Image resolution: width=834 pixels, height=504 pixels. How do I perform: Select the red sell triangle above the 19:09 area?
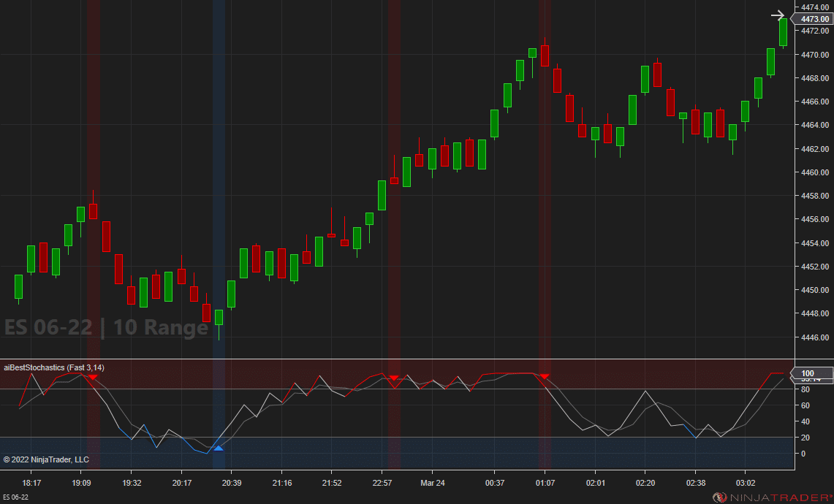click(93, 377)
